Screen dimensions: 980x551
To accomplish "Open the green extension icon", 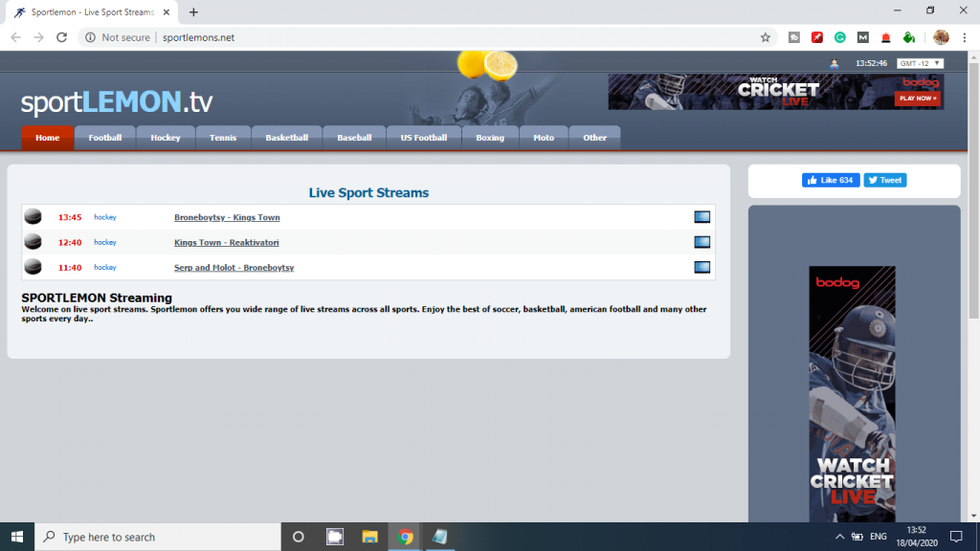I will (x=909, y=37).
